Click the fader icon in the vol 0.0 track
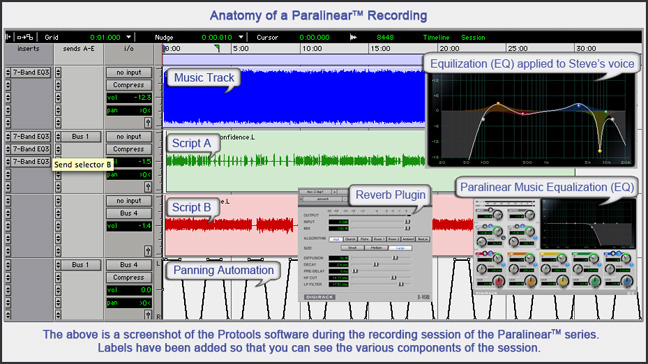648x364 pixels. pyautogui.click(x=148, y=315)
